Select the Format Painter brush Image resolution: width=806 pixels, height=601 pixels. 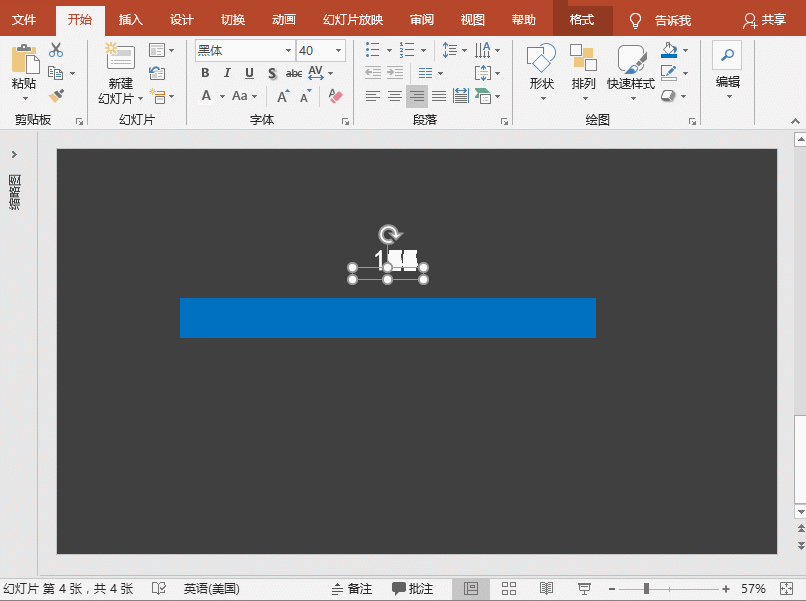[x=56, y=96]
